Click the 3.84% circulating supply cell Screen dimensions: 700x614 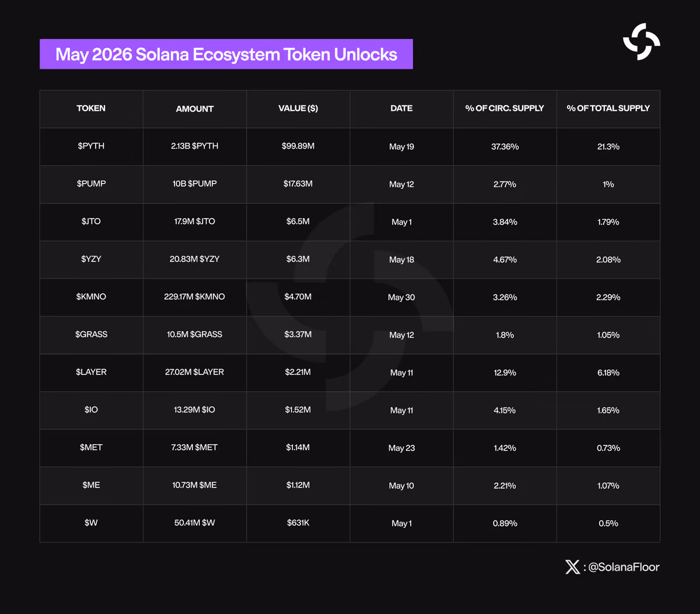click(505, 222)
